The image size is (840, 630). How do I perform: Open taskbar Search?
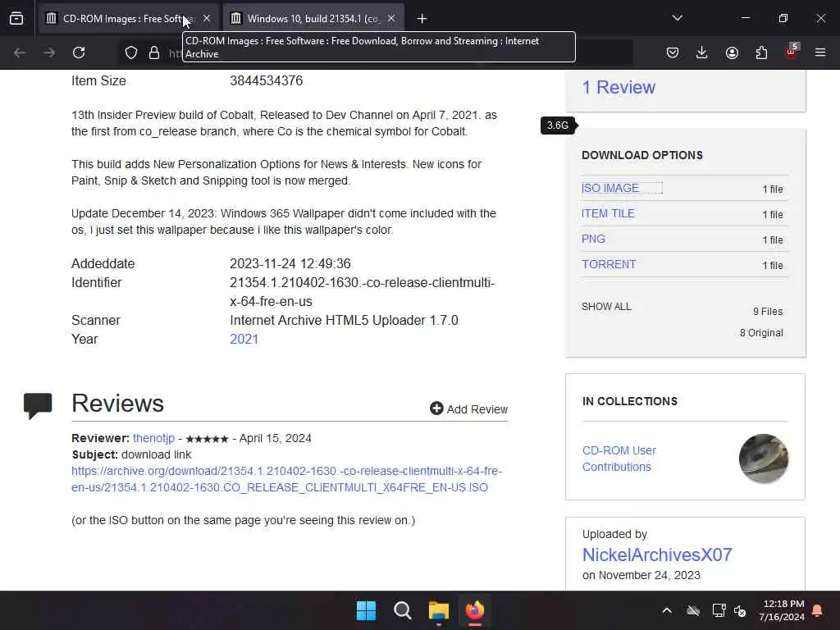(x=402, y=610)
